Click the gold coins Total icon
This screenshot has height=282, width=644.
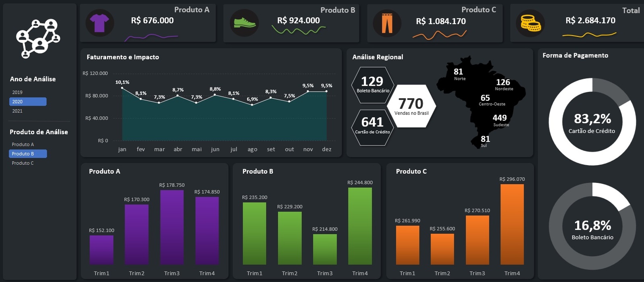pos(530,23)
